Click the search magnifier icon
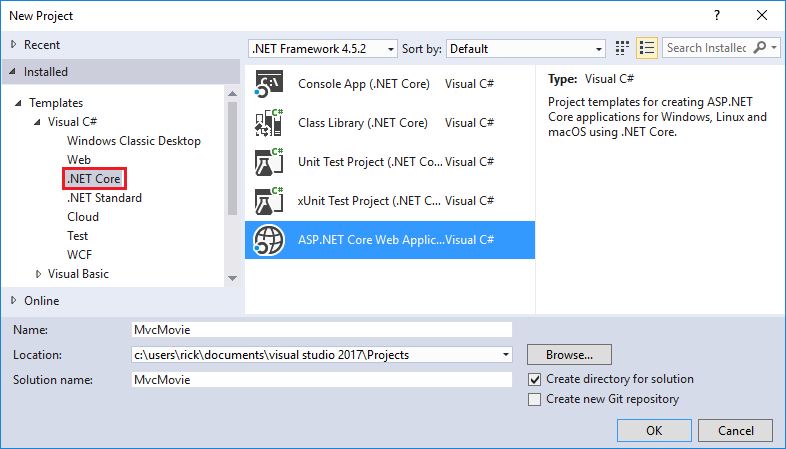Image resolution: width=786 pixels, height=449 pixels. coord(762,48)
